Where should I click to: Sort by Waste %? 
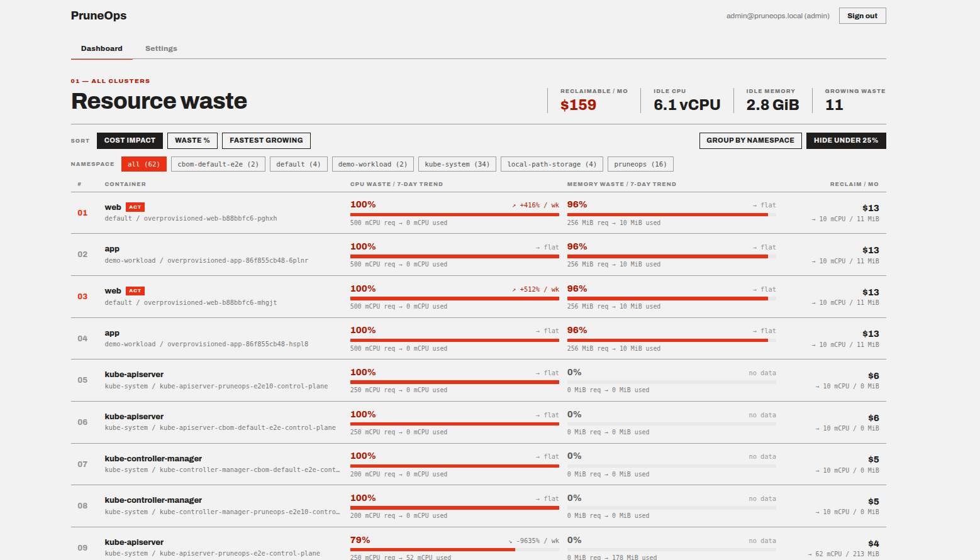192,140
